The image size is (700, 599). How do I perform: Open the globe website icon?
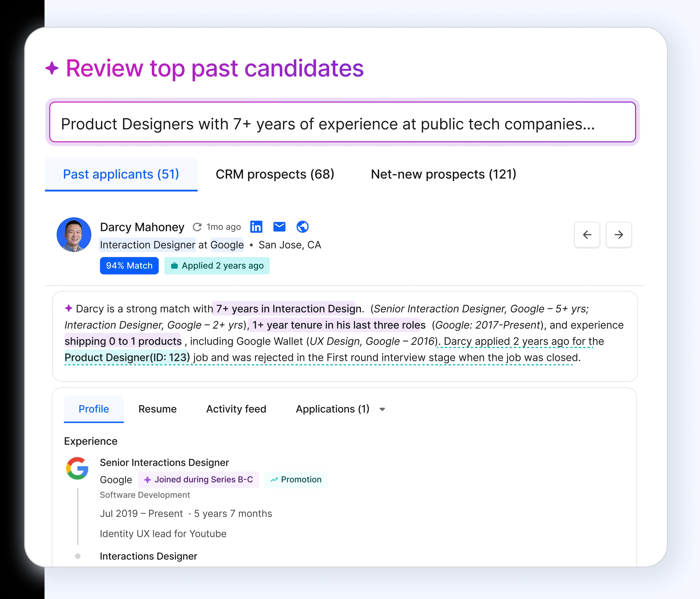pyautogui.click(x=302, y=227)
